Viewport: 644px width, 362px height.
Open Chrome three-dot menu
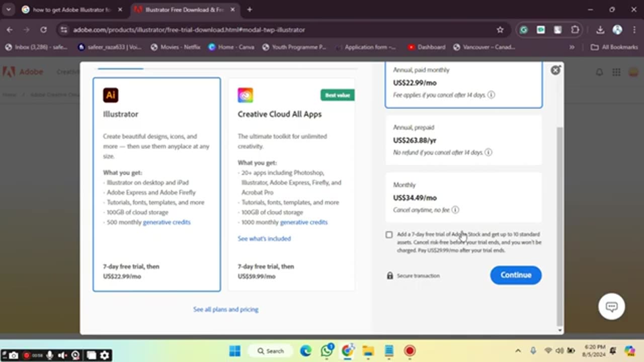(633, 30)
